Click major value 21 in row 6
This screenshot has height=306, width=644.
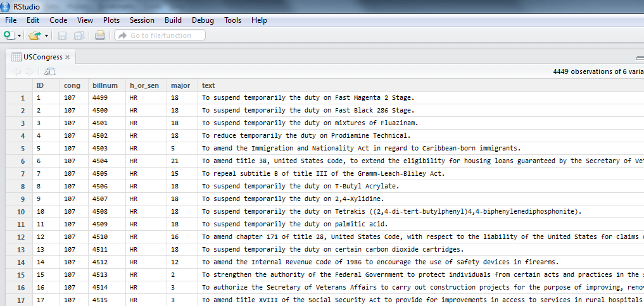click(x=182, y=161)
